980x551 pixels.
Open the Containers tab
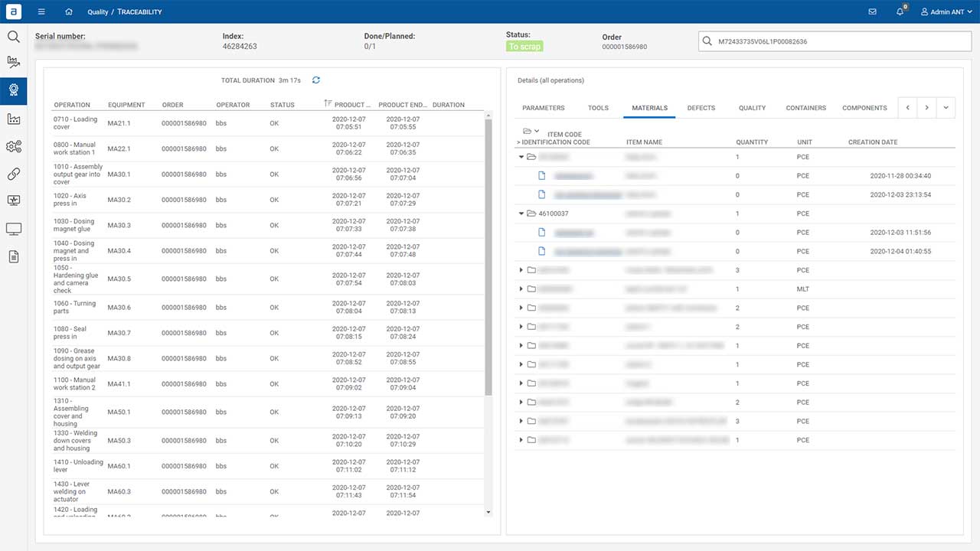tap(805, 108)
